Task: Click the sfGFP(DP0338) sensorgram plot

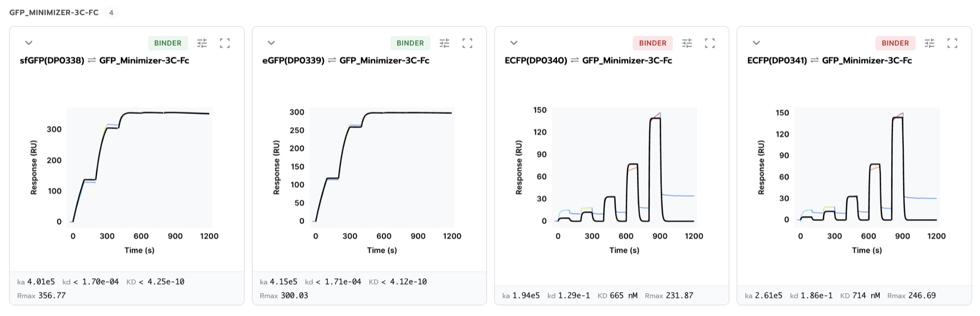Action: (x=139, y=167)
